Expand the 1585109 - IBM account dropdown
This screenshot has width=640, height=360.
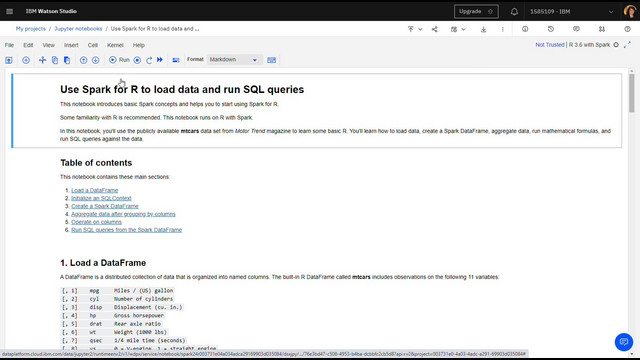tap(572, 11)
